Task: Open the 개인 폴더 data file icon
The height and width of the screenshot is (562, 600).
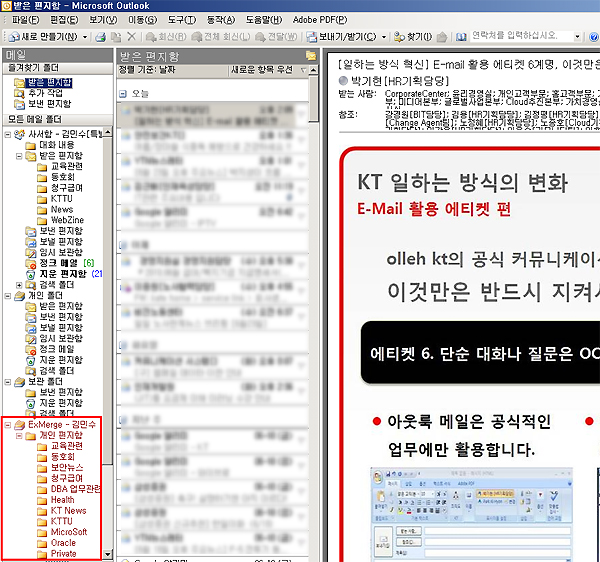Action: pyautogui.click(x=20, y=296)
